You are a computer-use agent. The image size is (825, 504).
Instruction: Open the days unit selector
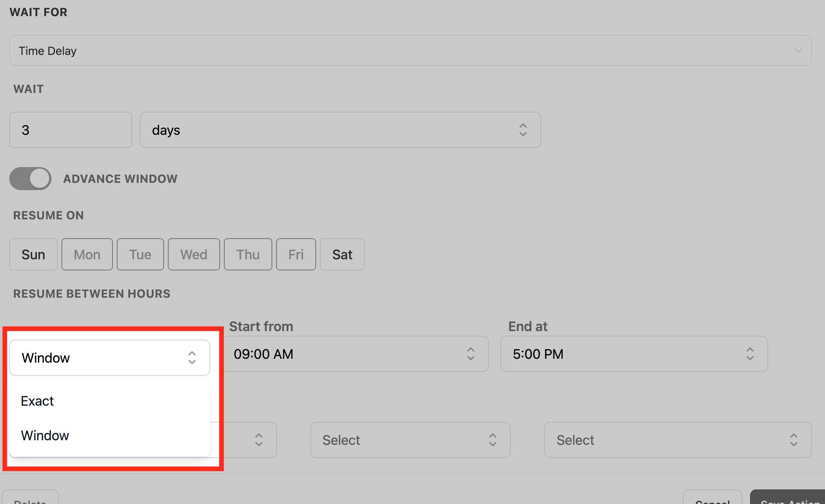[x=340, y=130]
